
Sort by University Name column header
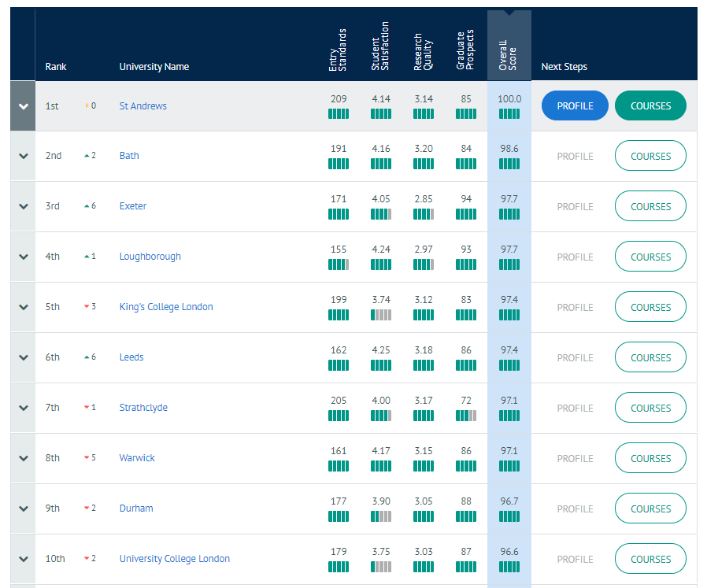tap(154, 67)
